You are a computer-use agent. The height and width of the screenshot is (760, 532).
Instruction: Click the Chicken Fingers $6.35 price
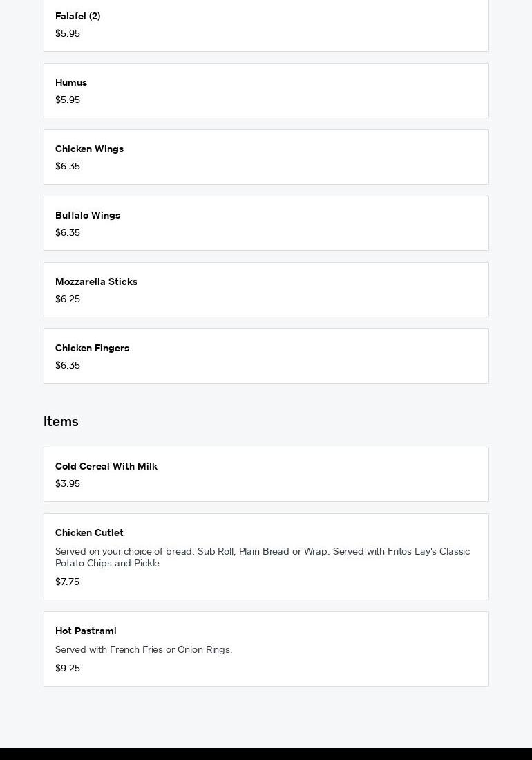click(68, 365)
